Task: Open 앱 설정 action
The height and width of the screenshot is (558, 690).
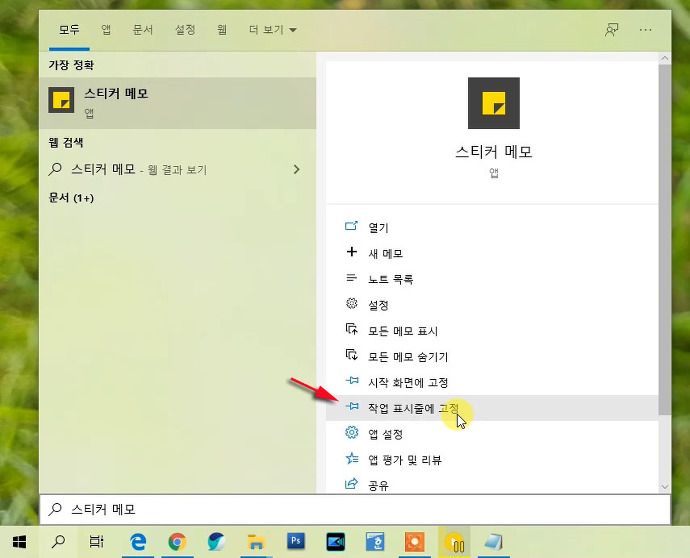Action: pos(492,434)
